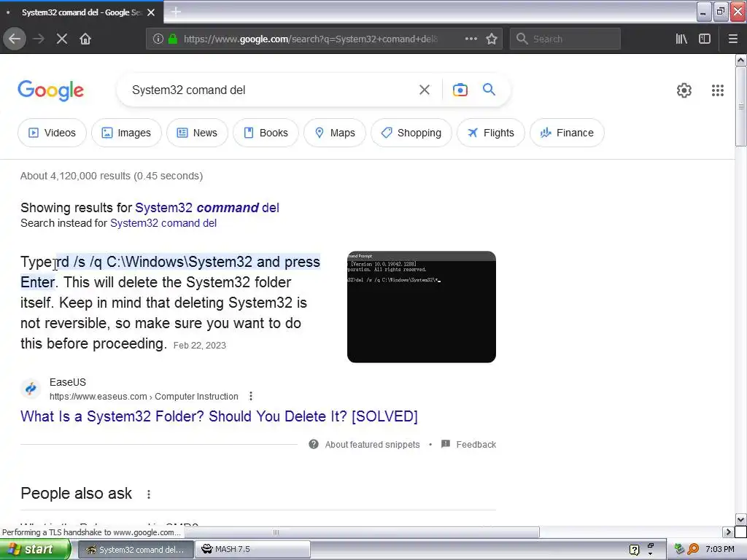The height and width of the screenshot is (560, 747).
Task: Click vertical scrollbar down arrow
Action: [740, 519]
